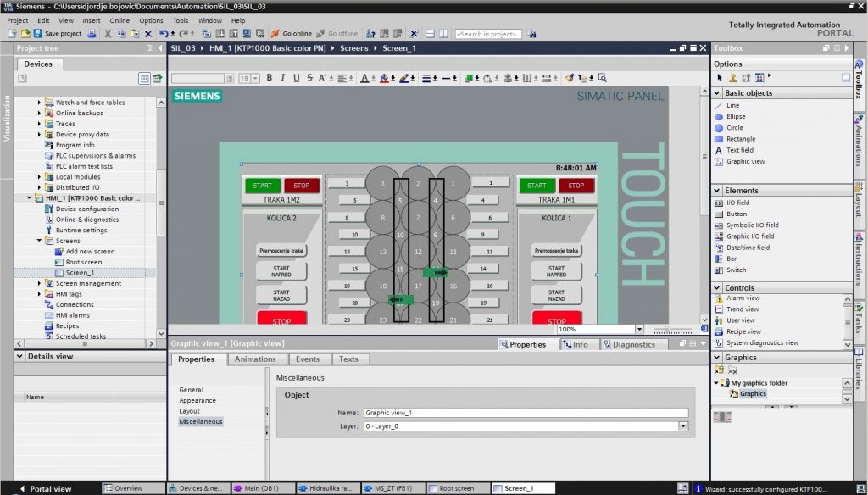
Task: Collapse the Screens folder in project tree
Action: [39, 241]
